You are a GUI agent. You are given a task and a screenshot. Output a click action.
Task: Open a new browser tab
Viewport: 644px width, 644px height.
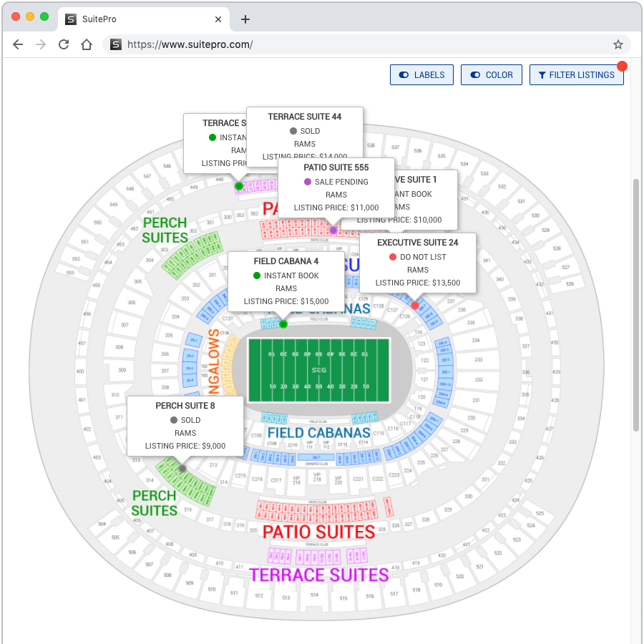[245, 19]
